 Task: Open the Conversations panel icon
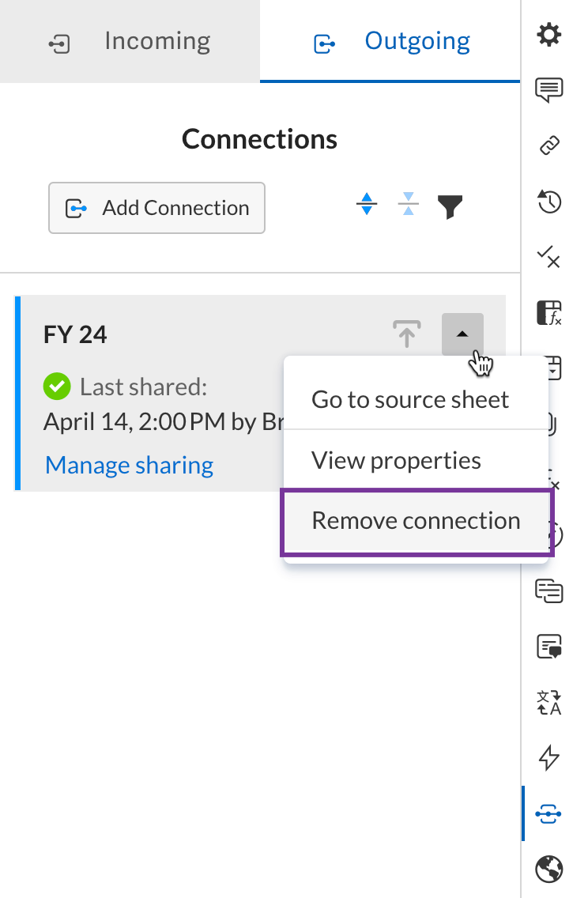click(548, 90)
